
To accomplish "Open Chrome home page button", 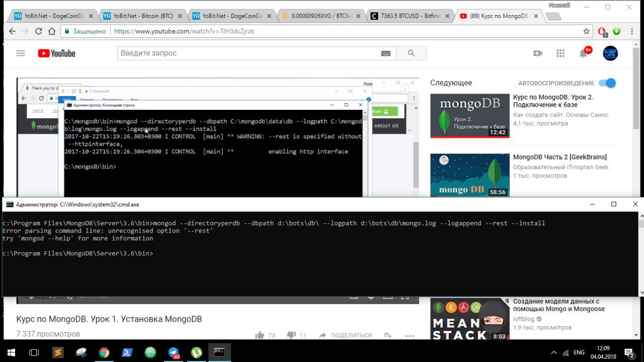I will 51,31.
